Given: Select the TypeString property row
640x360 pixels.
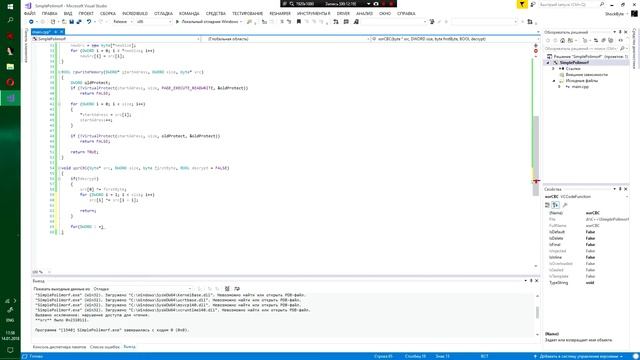Looking at the screenshot, I should tap(586, 282).
